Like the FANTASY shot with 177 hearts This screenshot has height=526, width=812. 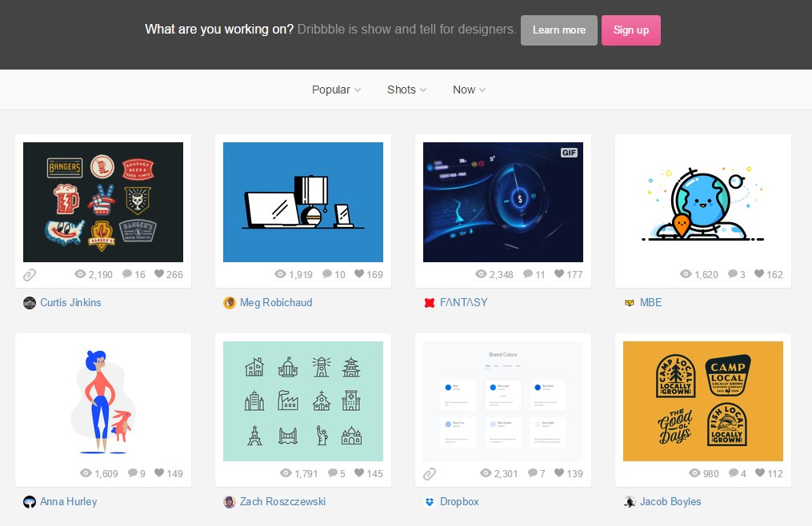pyautogui.click(x=559, y=273)
